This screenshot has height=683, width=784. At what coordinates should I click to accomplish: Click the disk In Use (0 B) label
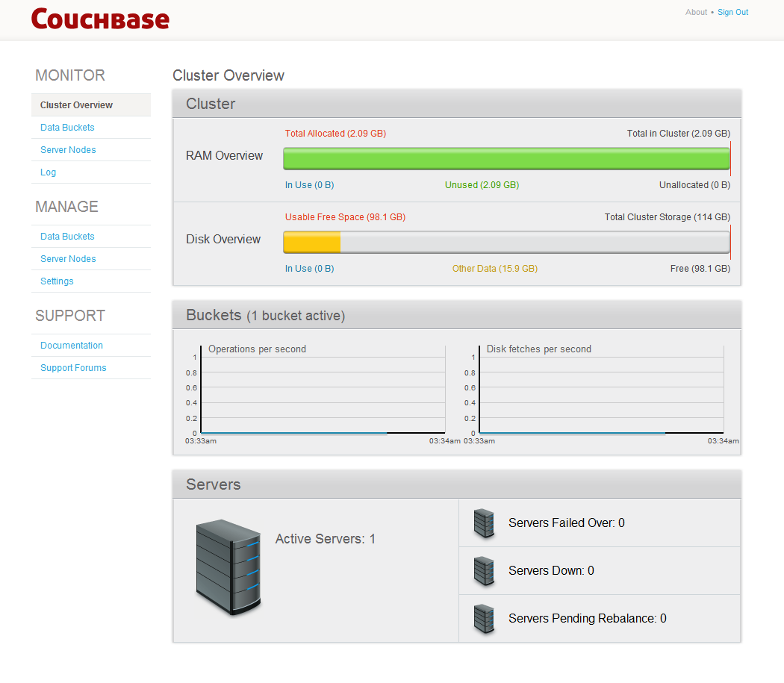310,269
